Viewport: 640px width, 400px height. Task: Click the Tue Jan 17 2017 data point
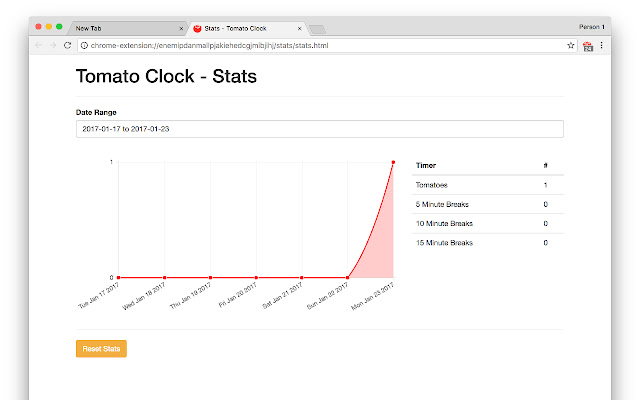pos(119,278)
